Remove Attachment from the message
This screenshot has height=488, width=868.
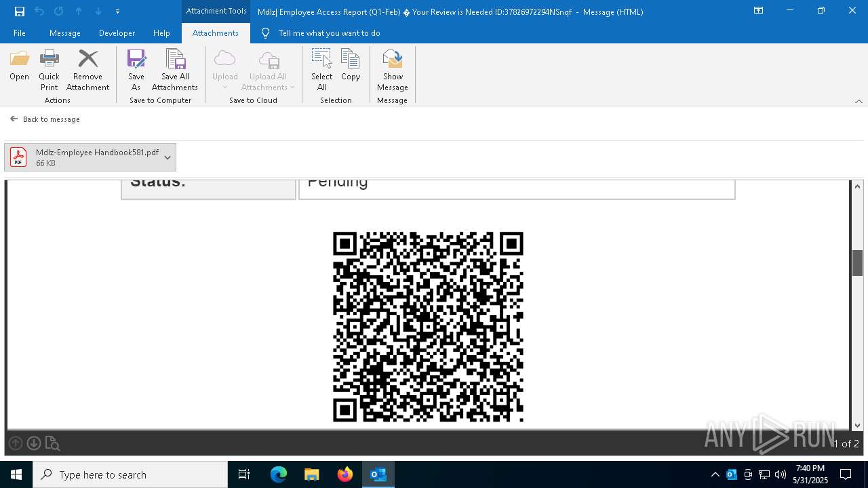(x=87, y=70)
